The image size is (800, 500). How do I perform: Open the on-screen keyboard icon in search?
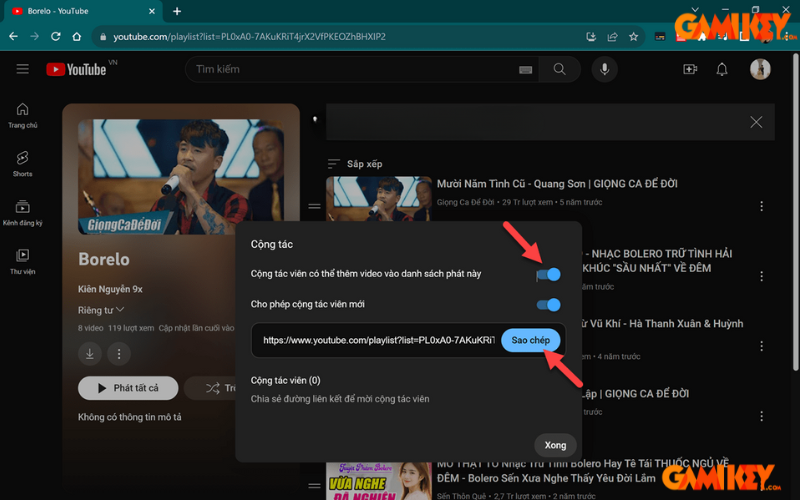pos(526,70)
